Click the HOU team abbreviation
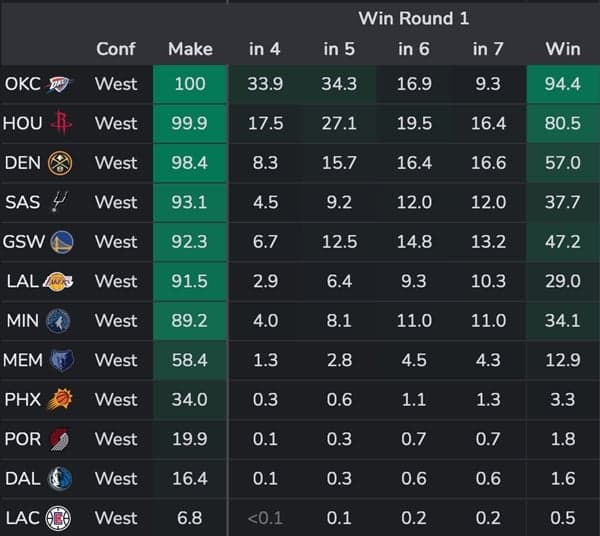The width and height of the screenshot is (600, 536). tap(23, 124)
